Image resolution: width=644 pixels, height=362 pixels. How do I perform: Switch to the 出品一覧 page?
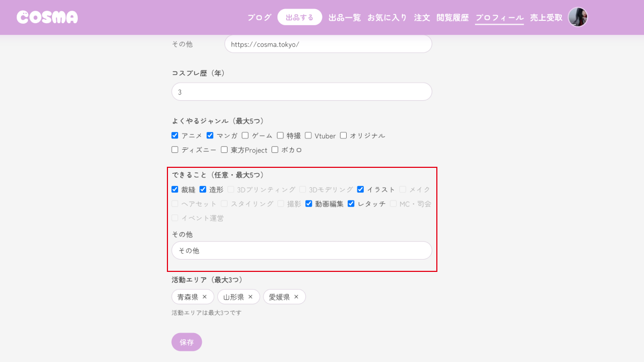(344, 17)
